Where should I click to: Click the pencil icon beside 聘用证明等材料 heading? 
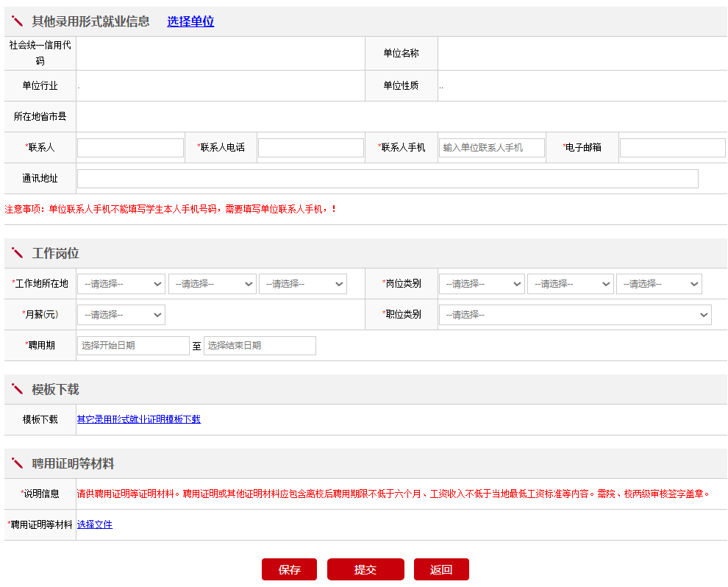[18, 463]
